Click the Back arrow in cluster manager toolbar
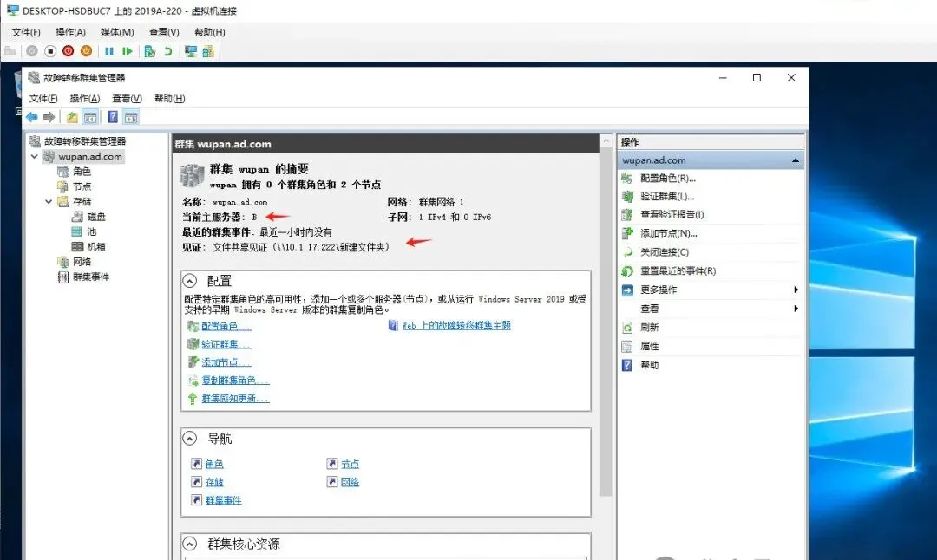Image resolution: width=937 pixels, height=560 pixels. (33, 115)
